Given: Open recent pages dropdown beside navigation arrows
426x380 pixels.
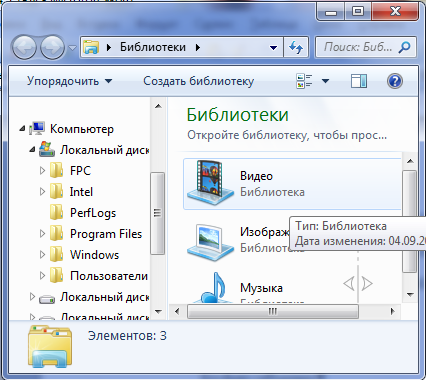Looking at the screenshot, I should pos(72,48).
